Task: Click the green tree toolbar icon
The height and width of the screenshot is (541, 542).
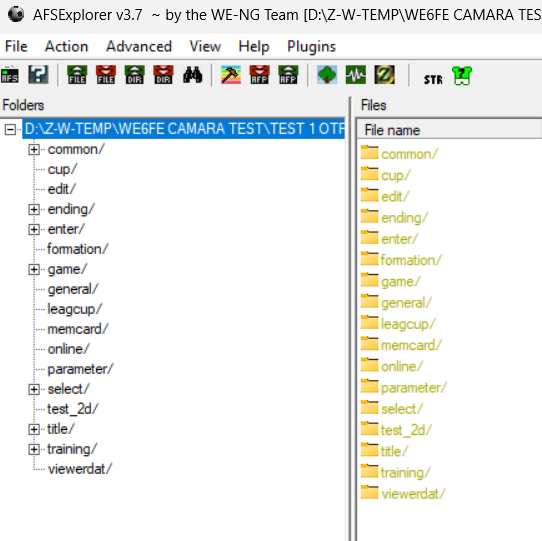Action: (327, 75)
